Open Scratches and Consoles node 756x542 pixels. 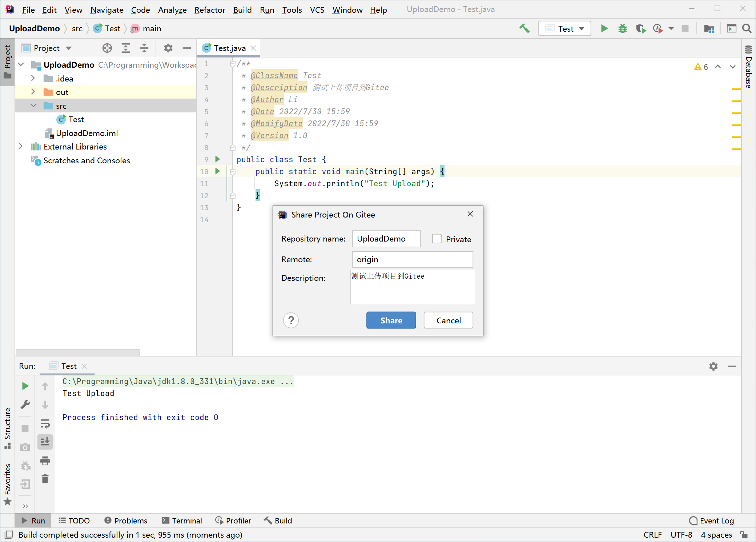87,160
